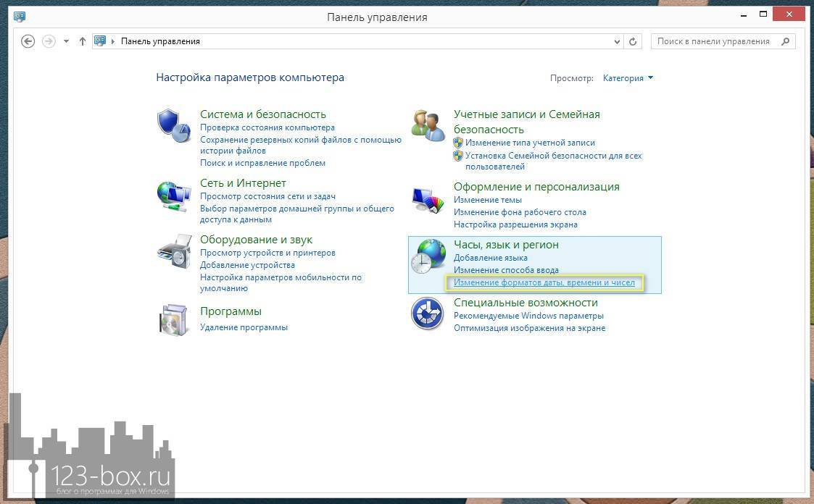Screen dimensions: 814x504
Task: Open Просмотр состояния сети и задач
Action: point(268,196)
